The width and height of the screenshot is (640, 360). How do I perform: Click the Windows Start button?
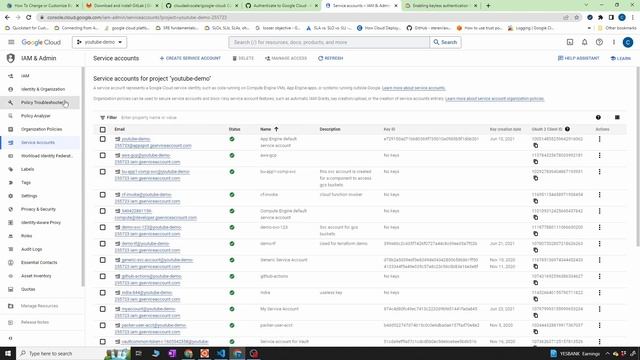point(8,353)
